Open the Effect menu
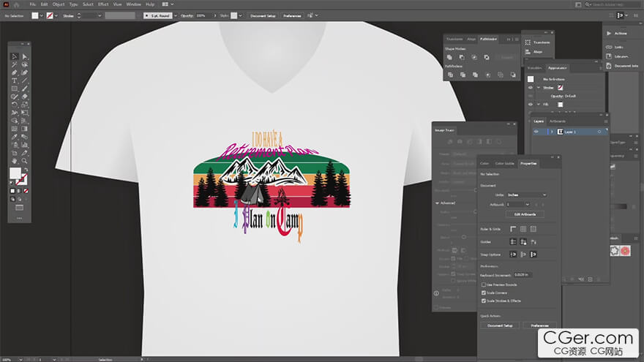The height and width of the screenshot is (362, 644). tap(102, 4)
